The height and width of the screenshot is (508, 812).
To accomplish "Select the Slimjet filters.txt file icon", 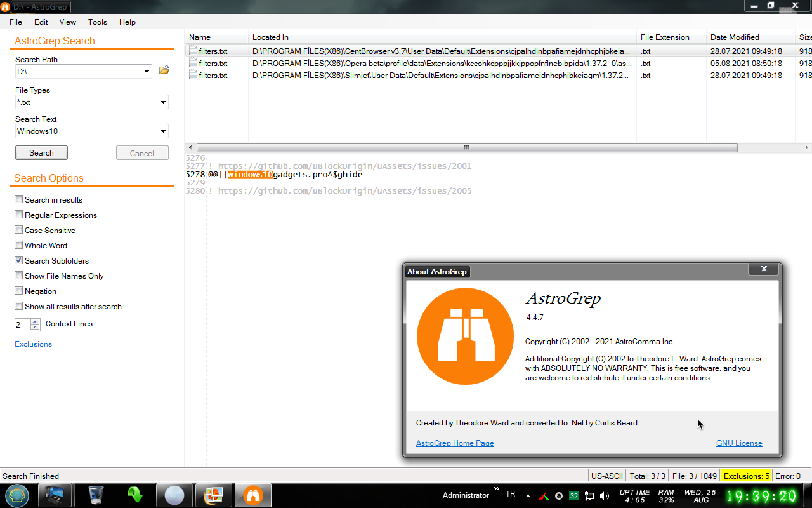I will pyautogui.click(x=193, y=76).
